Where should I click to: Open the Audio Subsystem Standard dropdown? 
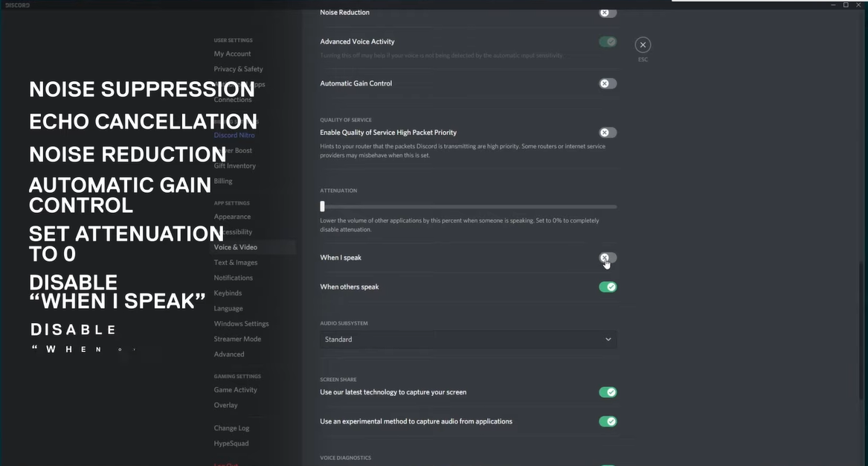coord(469,339)
